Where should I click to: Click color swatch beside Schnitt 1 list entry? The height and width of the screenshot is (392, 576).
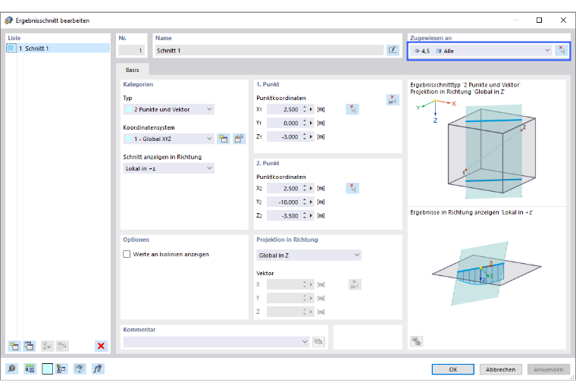click(x=11, y=49)
